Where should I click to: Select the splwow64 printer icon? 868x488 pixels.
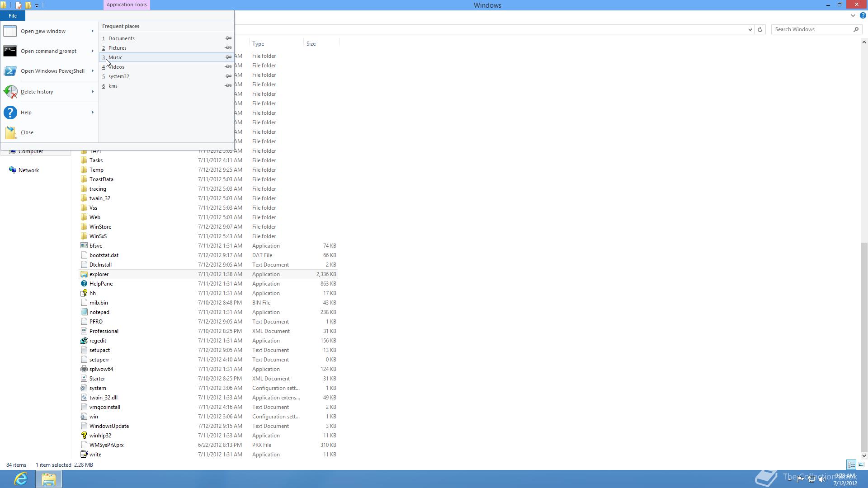coord(84,369)
